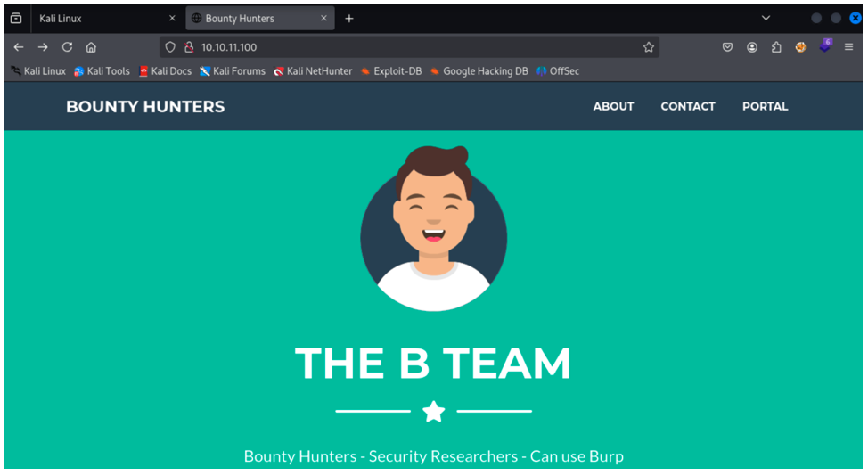Close the Kali Linux tab
Screen dimensions: 868x475
coord(172,18)
